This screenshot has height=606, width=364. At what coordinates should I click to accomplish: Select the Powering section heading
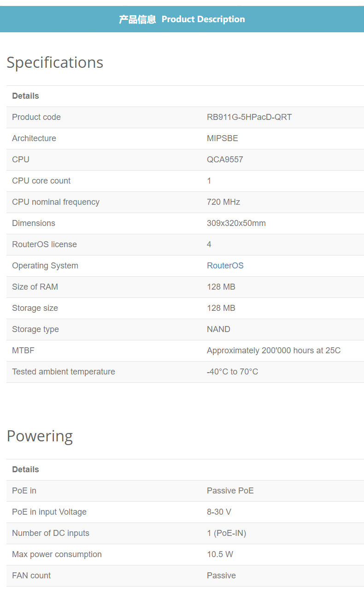pos(40,436)
